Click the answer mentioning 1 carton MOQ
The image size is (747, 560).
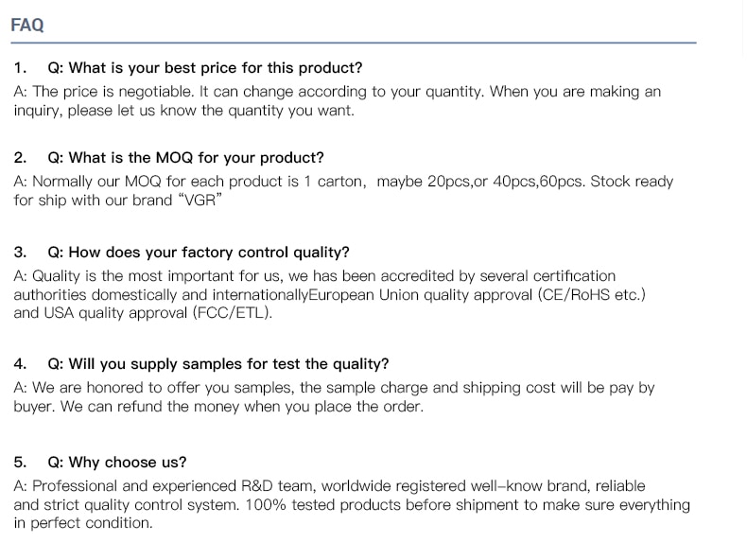click(x=343, y=181)
